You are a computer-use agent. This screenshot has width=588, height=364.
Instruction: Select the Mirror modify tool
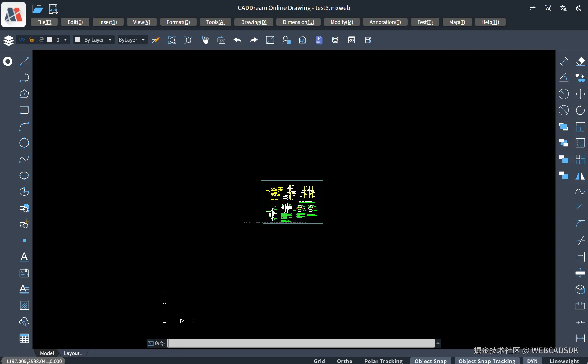tap(580, 175)
